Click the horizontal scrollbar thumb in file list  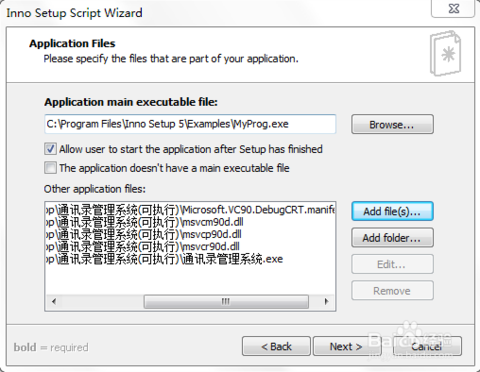pos(226,302)
